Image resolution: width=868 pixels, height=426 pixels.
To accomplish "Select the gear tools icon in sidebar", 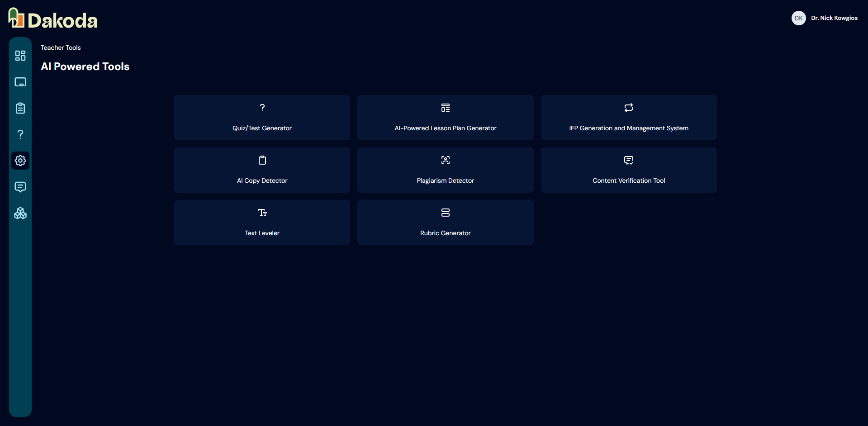I will [20, 161].
